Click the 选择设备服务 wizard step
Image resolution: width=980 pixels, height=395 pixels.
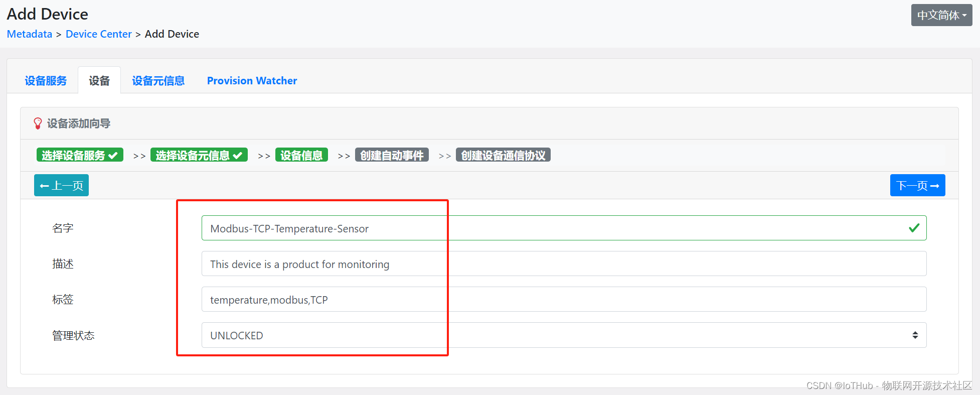point(80,155)
